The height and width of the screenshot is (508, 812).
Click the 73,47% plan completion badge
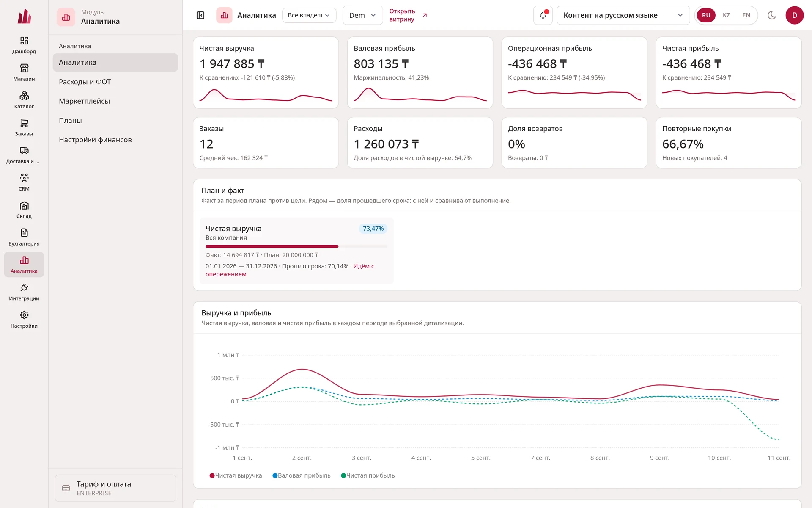[373, 229]
